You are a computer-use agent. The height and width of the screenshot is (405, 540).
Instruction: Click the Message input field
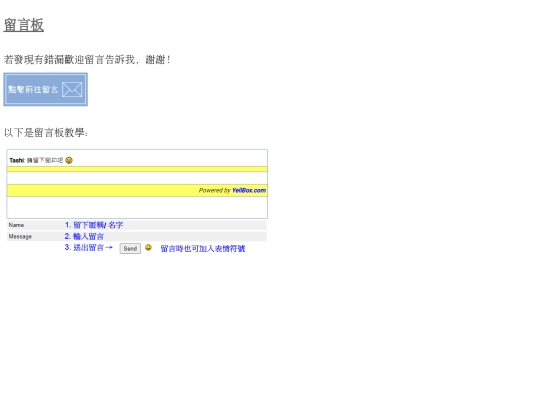tap(137, 237)
